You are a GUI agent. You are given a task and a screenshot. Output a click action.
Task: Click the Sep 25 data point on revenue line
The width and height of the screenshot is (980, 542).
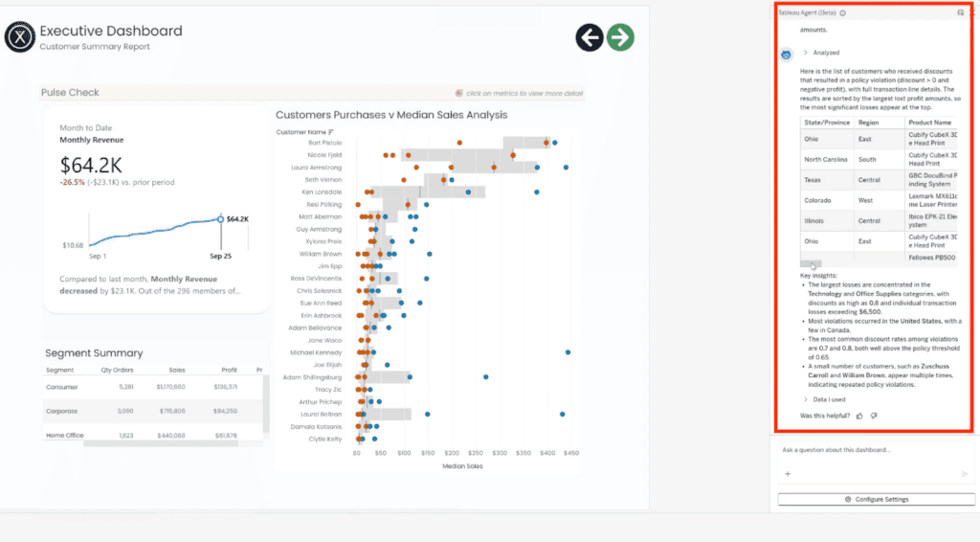[x=221, y=218]
